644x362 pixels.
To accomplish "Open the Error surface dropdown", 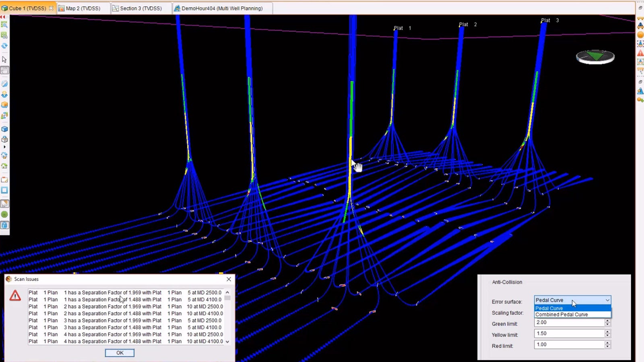I will [x=572, y=300].
